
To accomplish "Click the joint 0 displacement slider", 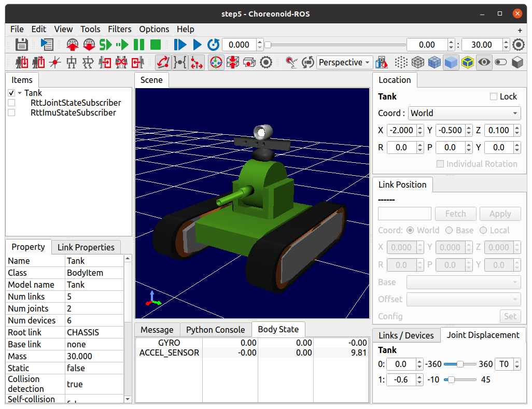I will (459, 364).
